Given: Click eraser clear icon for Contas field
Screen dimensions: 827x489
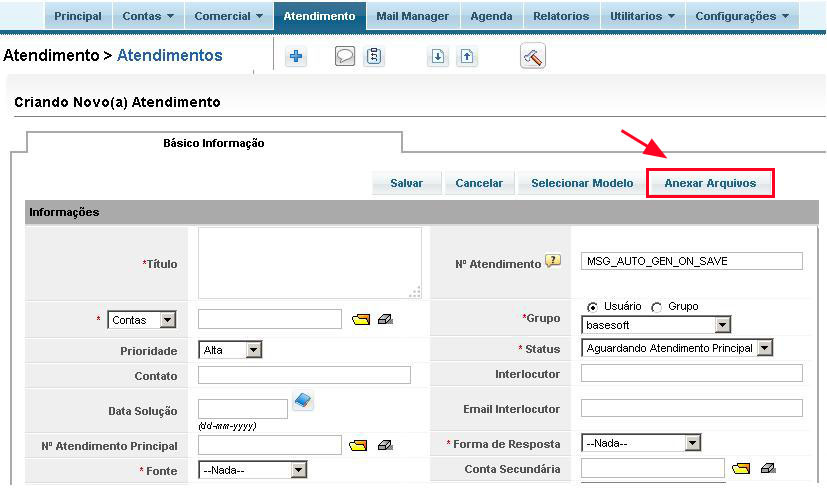Looking at the screenshot, I should (386, 320).
